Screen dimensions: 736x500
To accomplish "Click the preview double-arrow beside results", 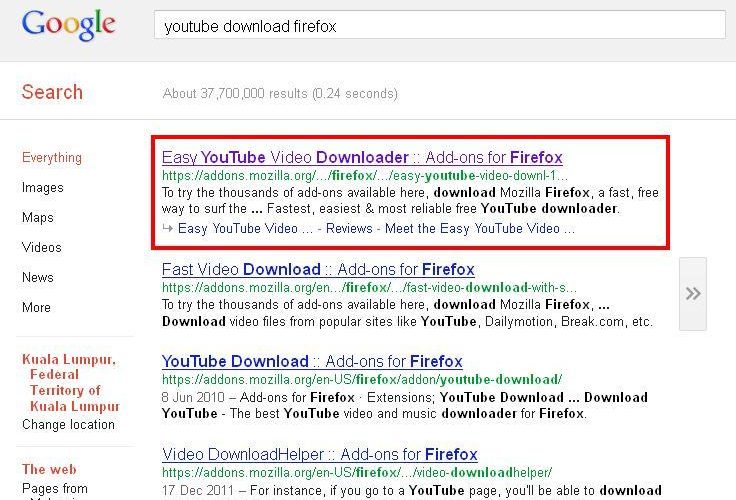I will pos(692,293).
